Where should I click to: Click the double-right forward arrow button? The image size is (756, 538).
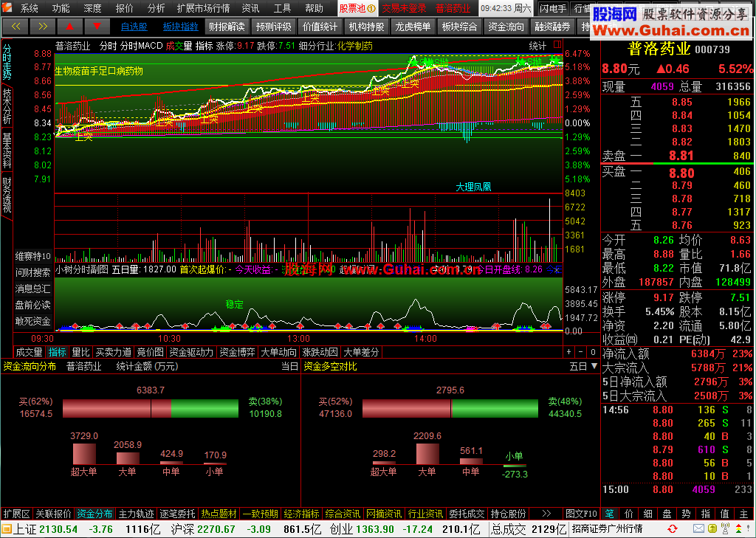click(x=43, y=27)
